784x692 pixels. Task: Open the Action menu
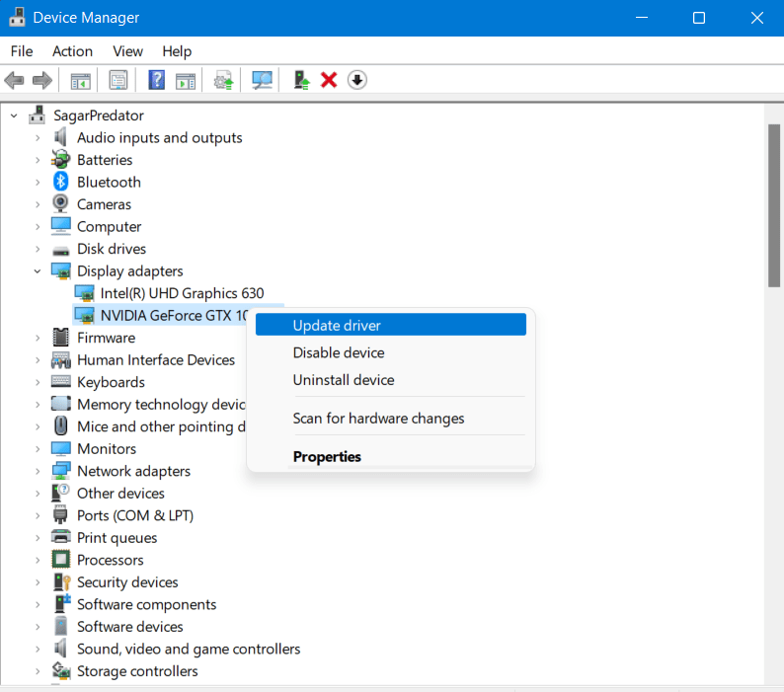pos(72,51)
